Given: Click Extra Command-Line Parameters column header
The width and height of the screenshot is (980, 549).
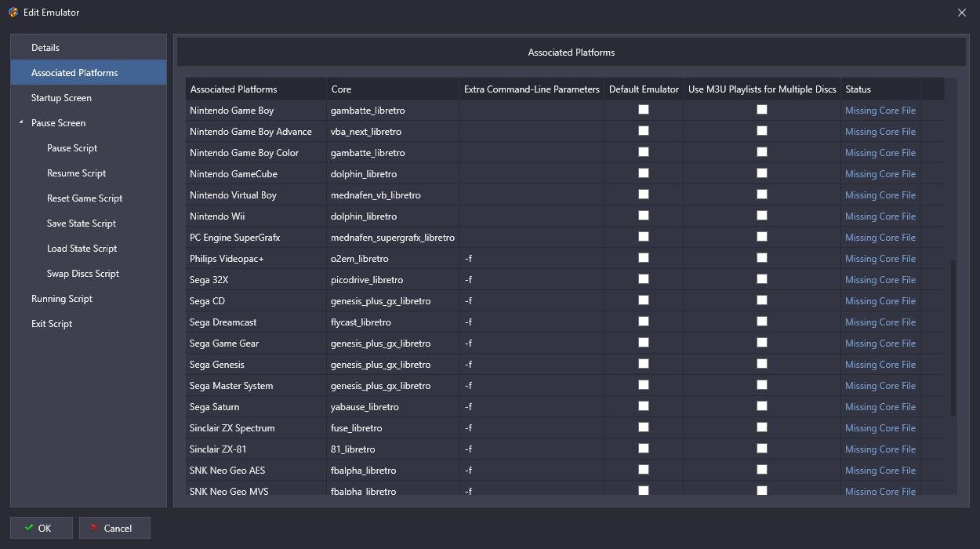Looking at the screenshot, I should (532, 89).
